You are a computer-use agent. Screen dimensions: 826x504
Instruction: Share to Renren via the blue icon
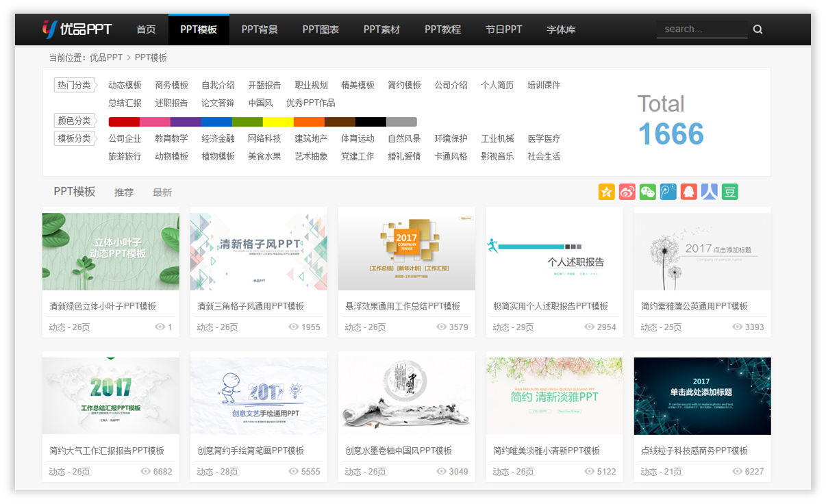708,192
